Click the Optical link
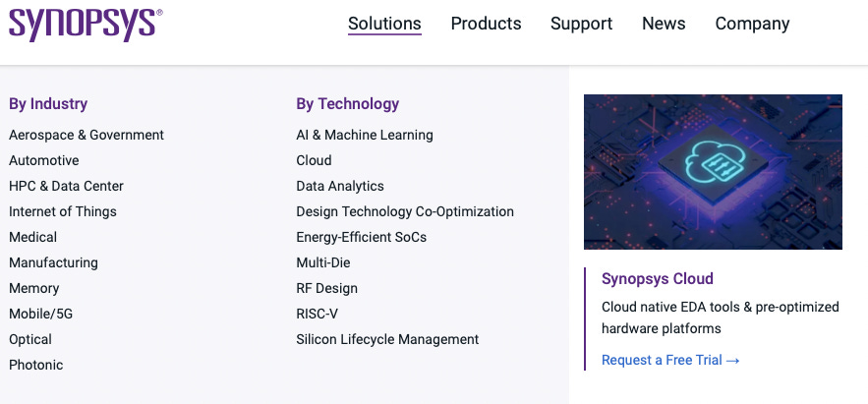 pos(30,339)
